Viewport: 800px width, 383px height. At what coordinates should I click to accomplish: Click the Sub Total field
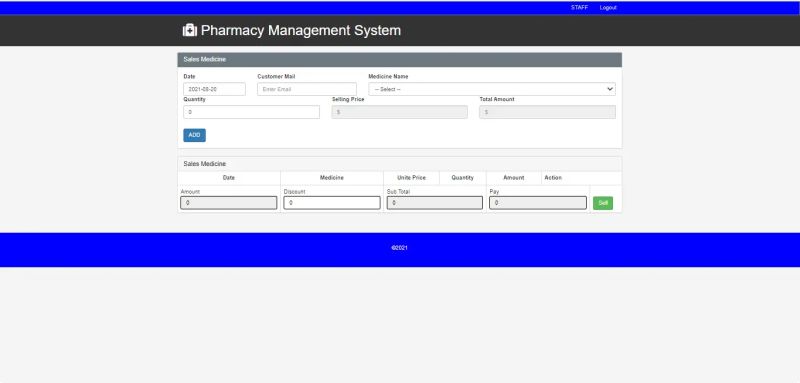(435, 203)
